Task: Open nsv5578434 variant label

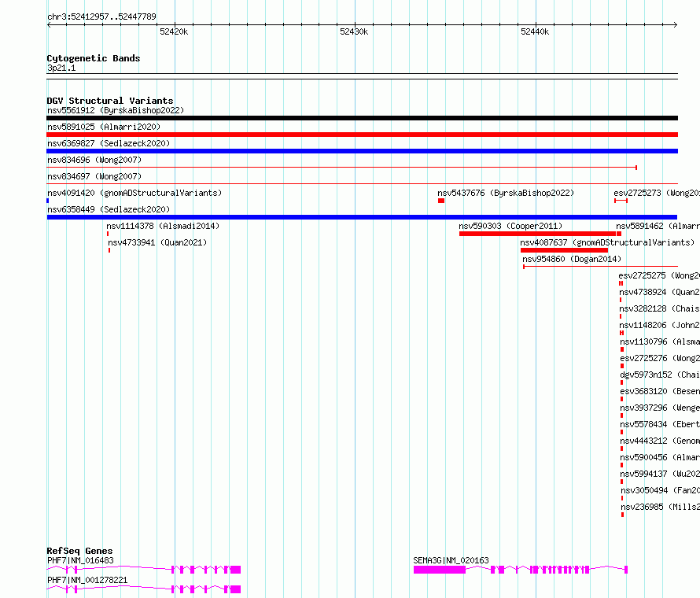Action: (x=660, y=424)
